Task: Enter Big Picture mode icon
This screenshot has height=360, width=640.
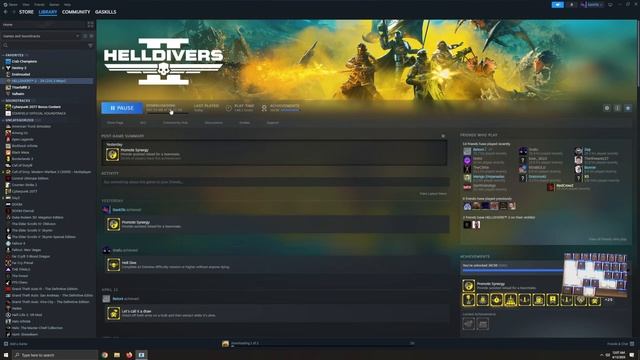Action: coord(610,4)
